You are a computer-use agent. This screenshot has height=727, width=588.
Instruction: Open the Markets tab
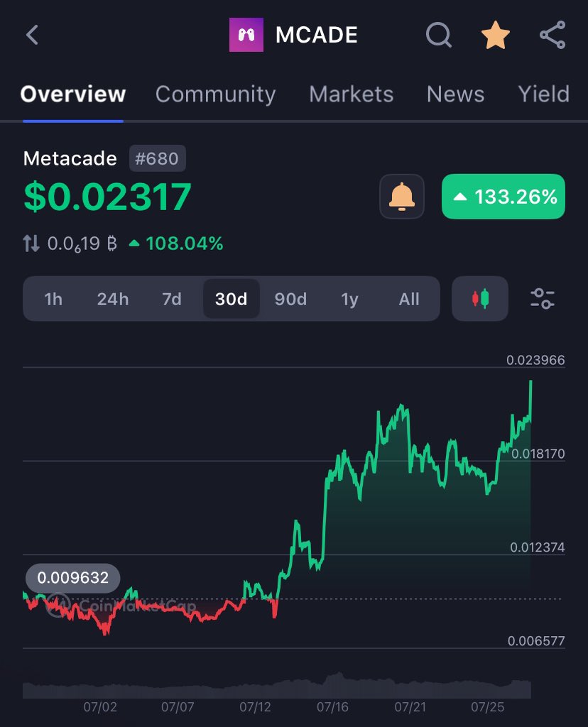point(351,94)
